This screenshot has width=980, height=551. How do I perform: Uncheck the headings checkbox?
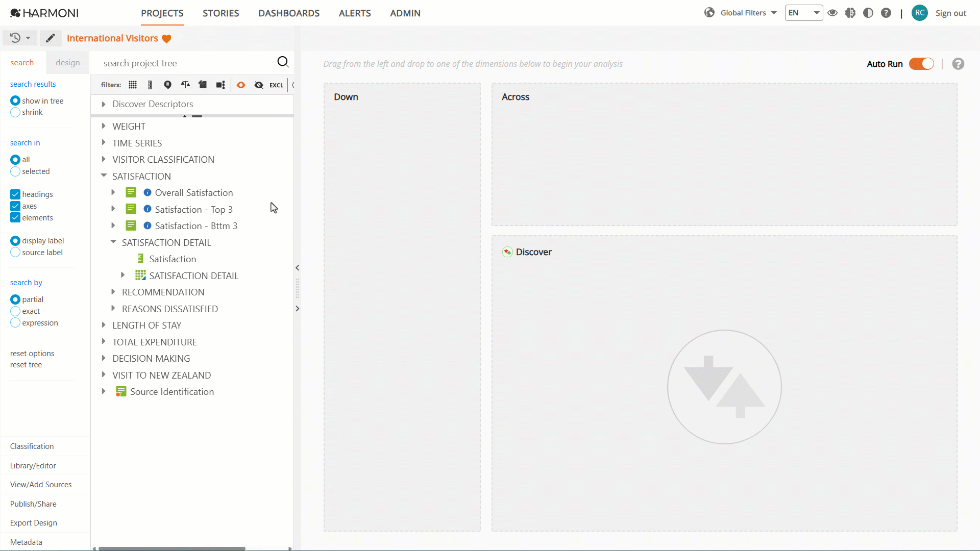tap(15, 194)
